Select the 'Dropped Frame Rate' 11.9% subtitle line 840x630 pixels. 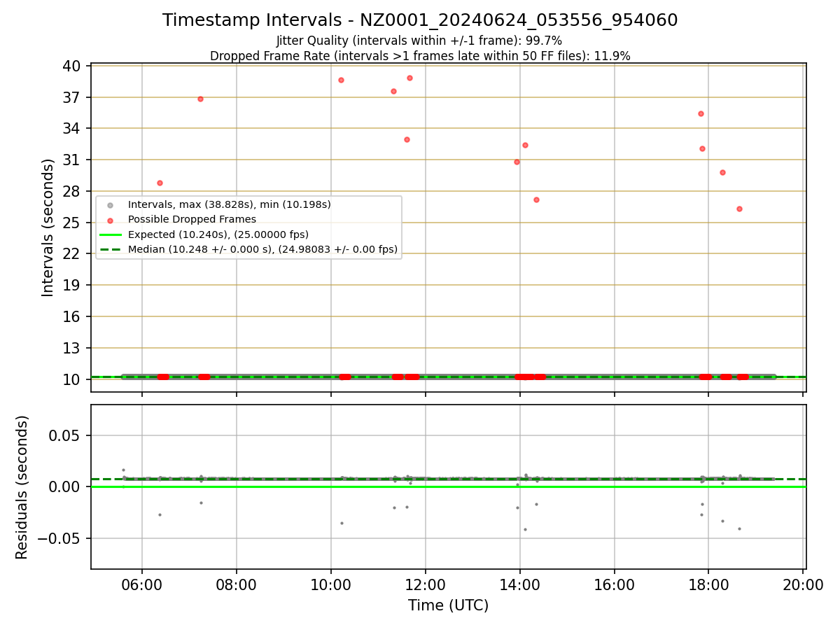(x=420, y=56)
